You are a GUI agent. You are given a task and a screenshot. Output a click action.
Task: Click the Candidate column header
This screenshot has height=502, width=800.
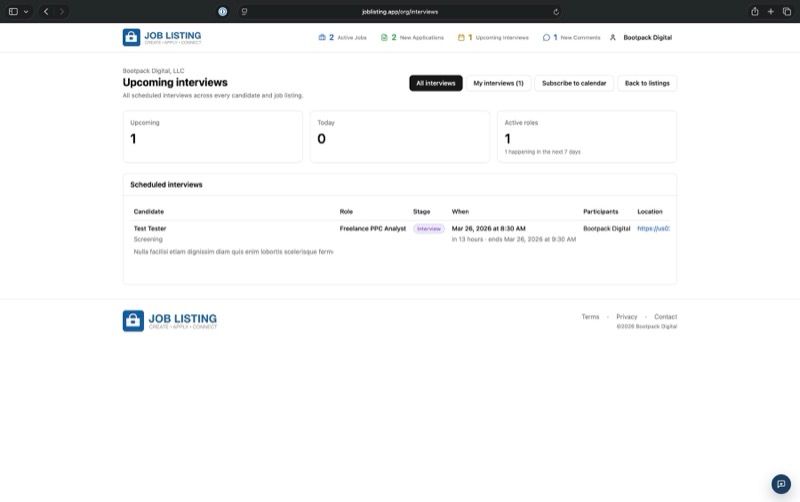pyautogui.click(x=148, y=211)
